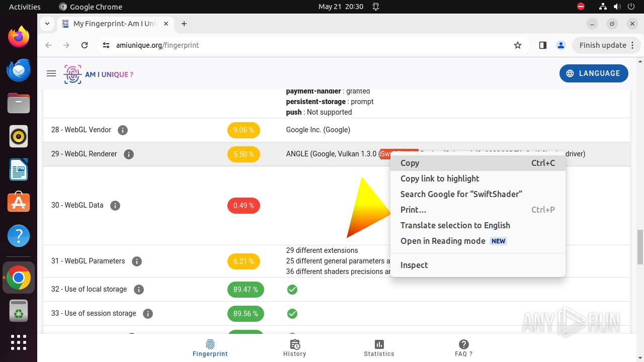Click the 6.21 % WebGL Parameters badge
This screenshot has width=644, height=362.
click(x=244, y=261)
